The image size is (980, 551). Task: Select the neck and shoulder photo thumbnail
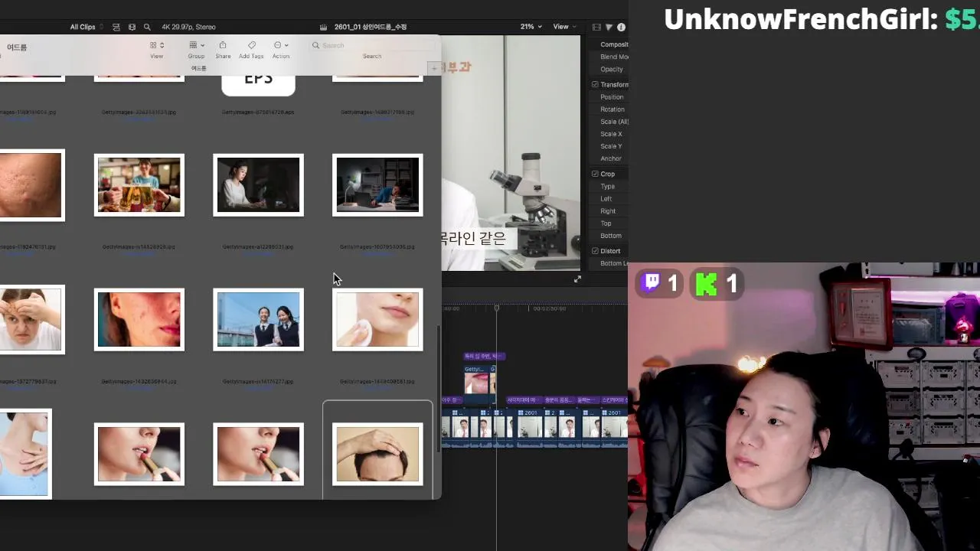point(24,454)
